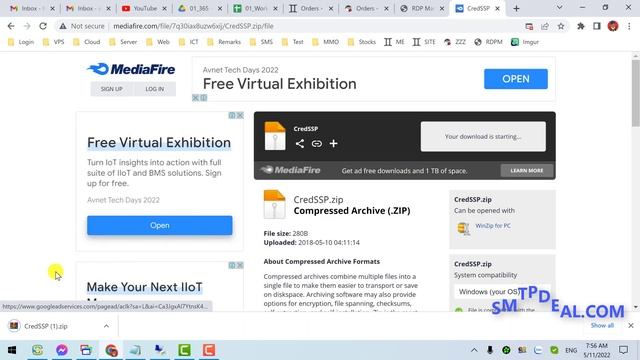Open the Stocks bookmark folder

pyautogui.click(x=362, y=42)
